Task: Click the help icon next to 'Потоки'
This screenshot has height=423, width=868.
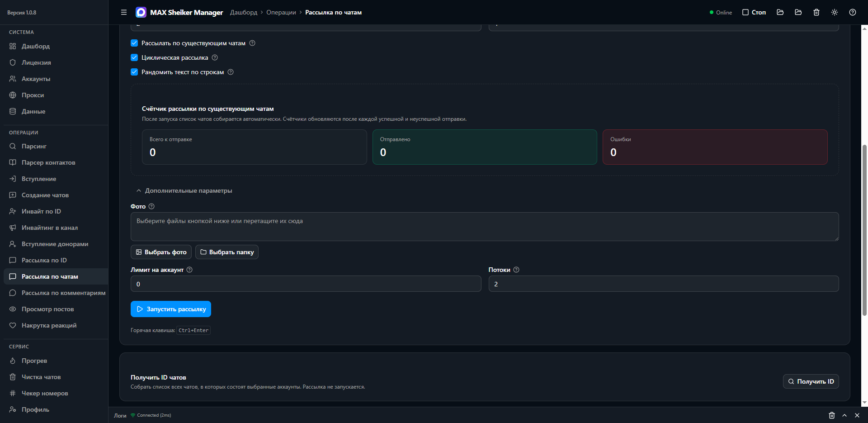Action: point(516,270)
